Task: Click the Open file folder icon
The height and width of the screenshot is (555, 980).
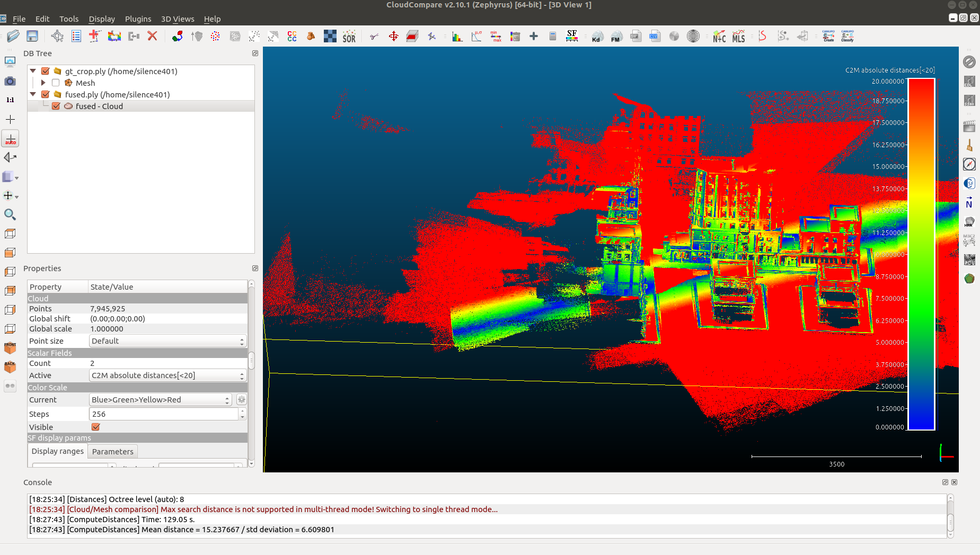Action: coord(13,36)
